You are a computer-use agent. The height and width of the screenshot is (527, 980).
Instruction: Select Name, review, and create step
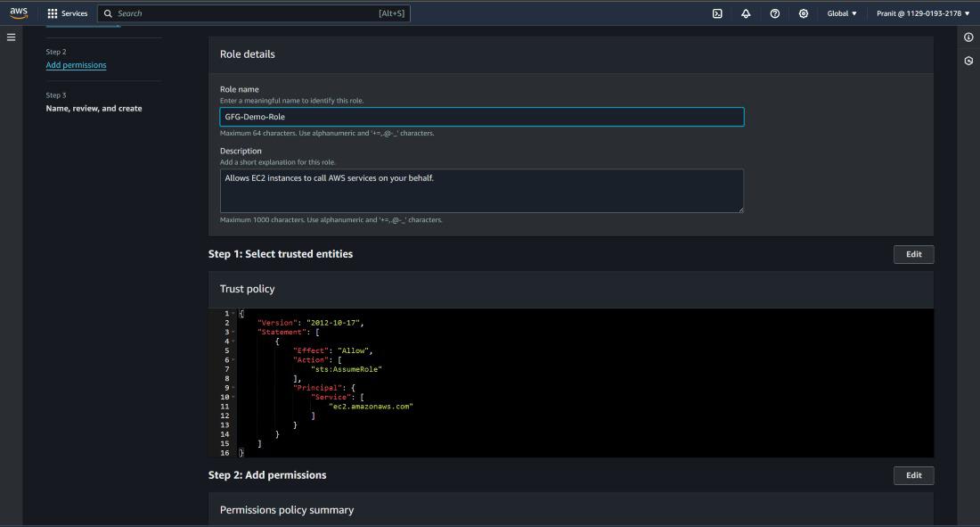coord(94,108)
